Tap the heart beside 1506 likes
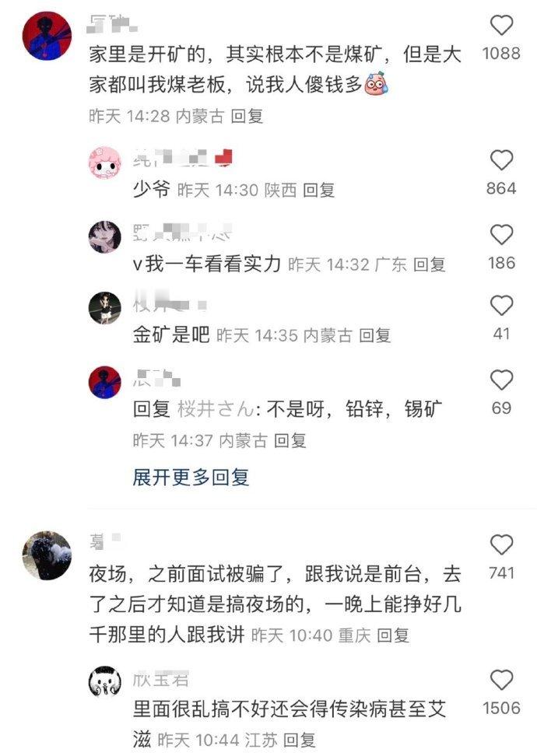Image resolution: width=537 pixels, height=756 pixels. pos(501,681)
